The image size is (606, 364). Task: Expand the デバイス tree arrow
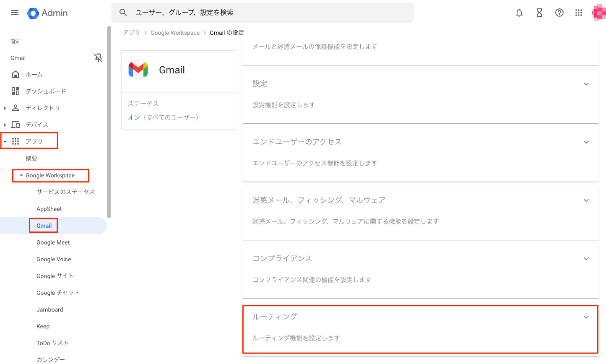coord(5,125)
